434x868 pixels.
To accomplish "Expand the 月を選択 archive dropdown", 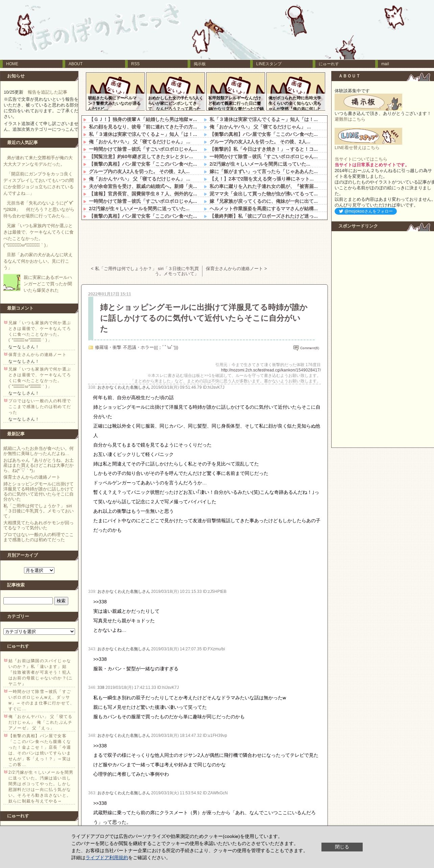I will pos(39,570).
